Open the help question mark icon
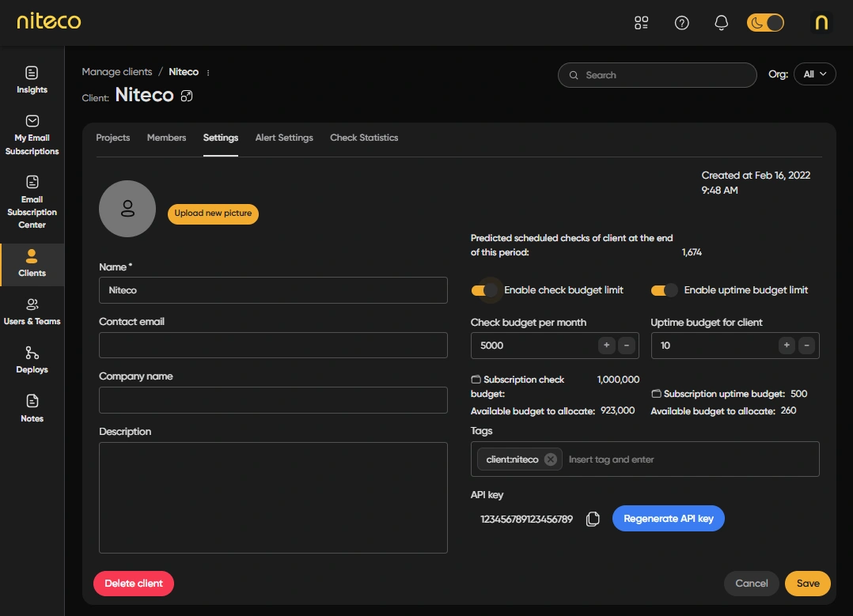The height and width of the screenshot is (616, 853). click(681, 23)
